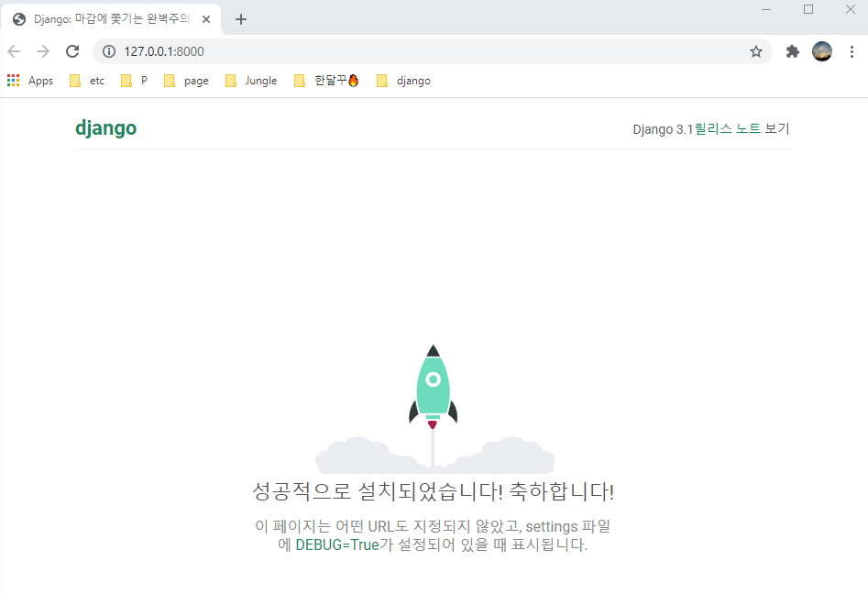The image size is (868, 594).
Task: Click the django logo heading
Action: [x=105, y=128]
